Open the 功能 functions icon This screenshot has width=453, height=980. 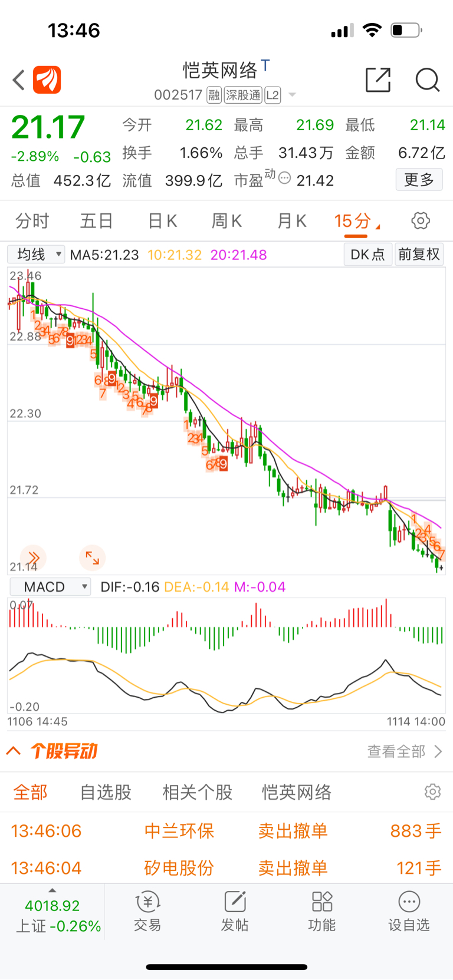322,911
